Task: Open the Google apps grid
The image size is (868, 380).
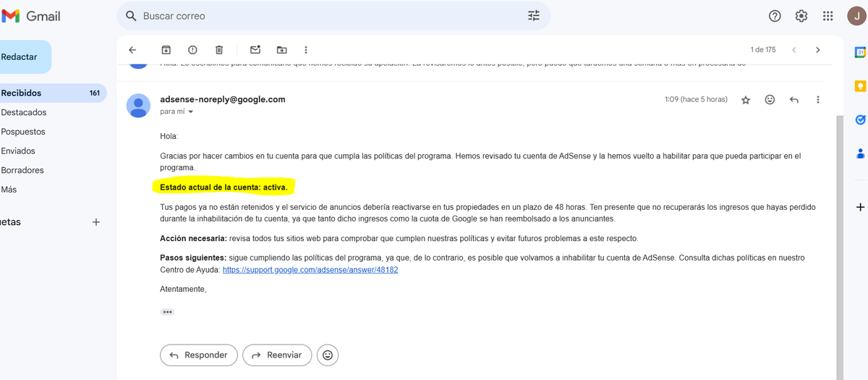Action: [827, 16]
